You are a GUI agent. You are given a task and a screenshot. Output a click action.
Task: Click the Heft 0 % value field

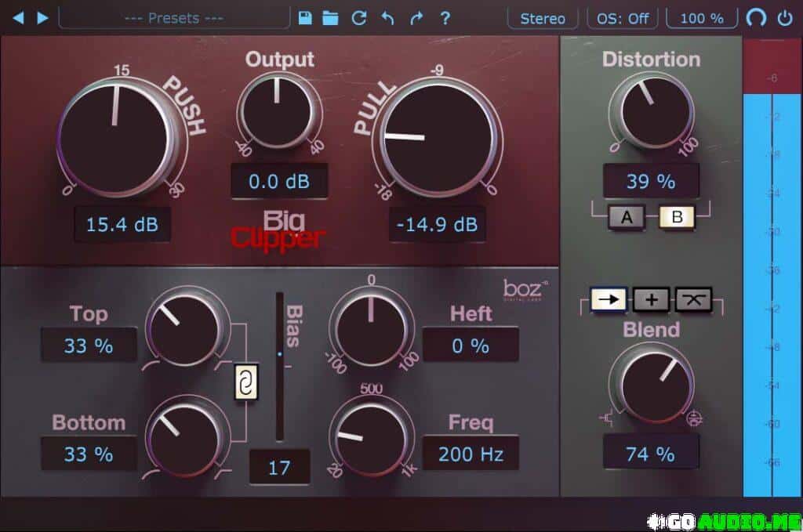pyautogui.click(x=471, y=346)
